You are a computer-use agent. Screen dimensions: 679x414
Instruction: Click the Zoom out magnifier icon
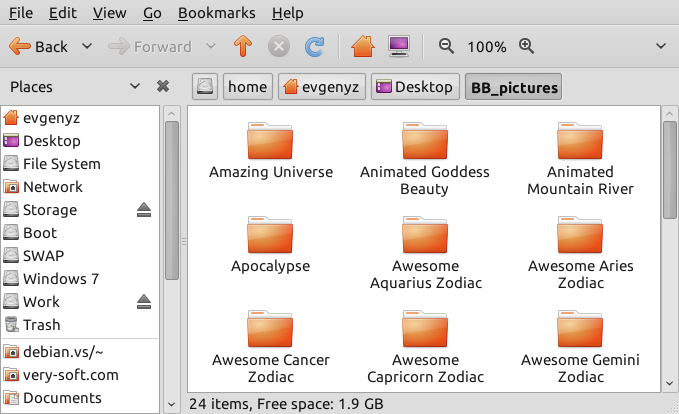click(446, 47)
